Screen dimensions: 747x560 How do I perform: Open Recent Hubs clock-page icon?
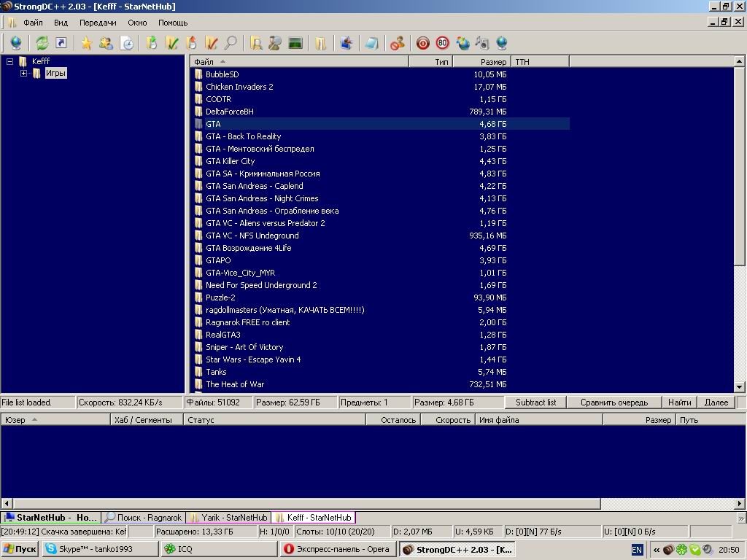tap(127, 43)
